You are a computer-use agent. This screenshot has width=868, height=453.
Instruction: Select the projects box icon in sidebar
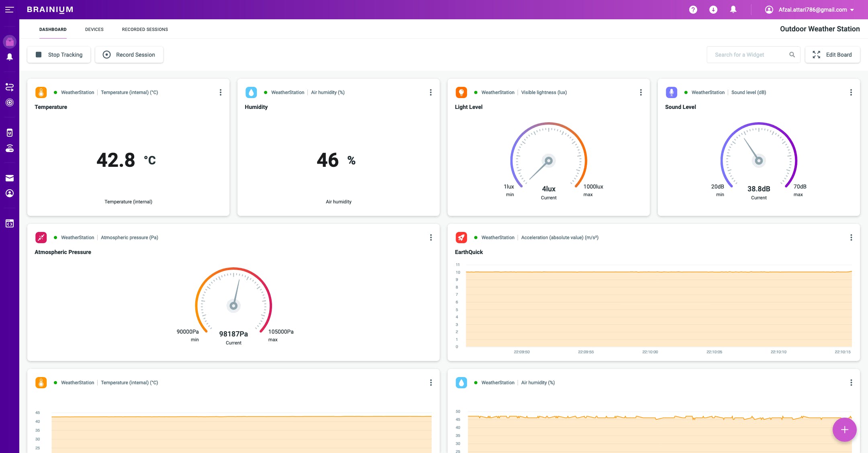10,42
